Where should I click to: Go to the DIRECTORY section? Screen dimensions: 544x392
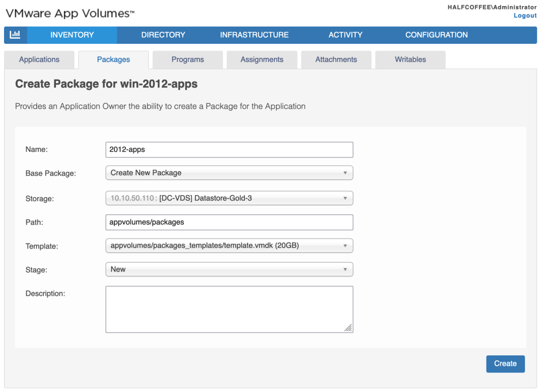163,35
